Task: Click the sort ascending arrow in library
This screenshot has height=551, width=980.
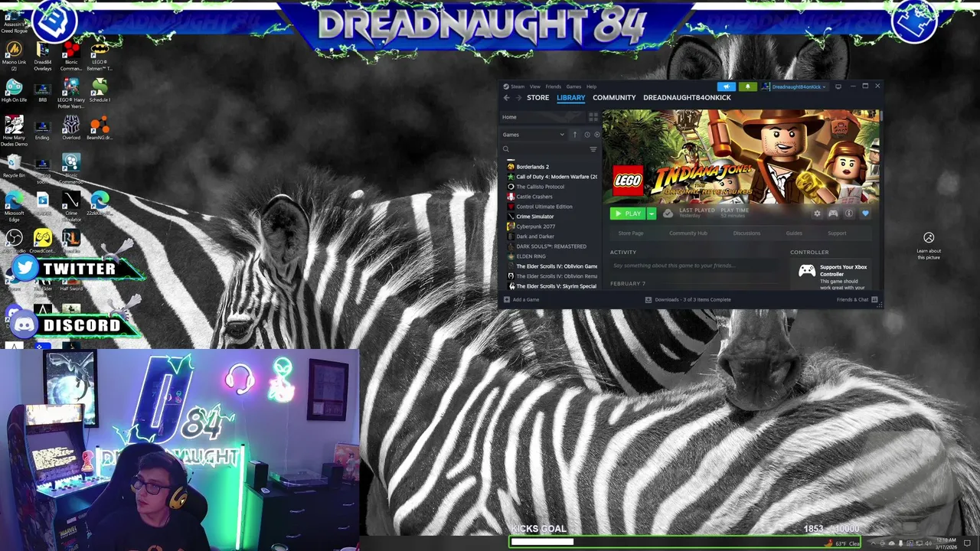Action: pyautogui.click(x=575, y=135)
